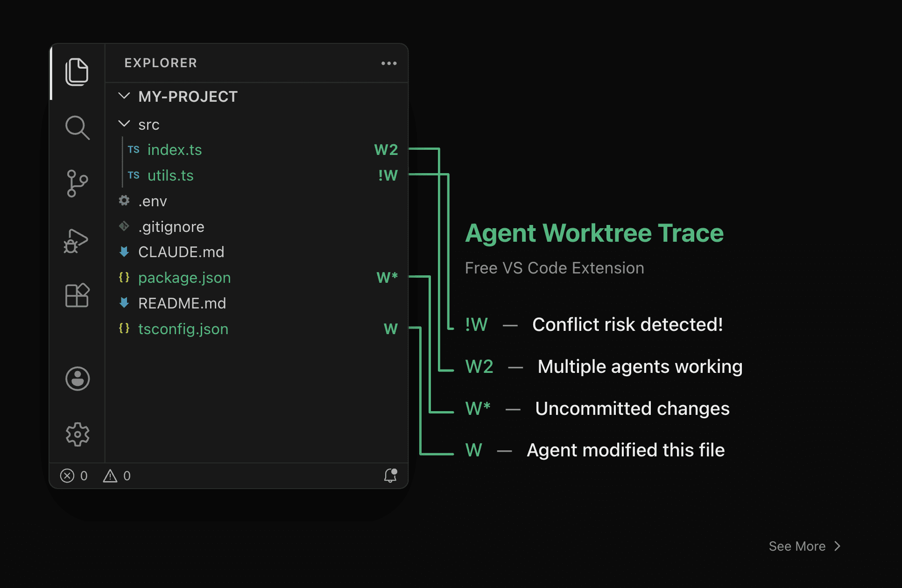Image resolution: width=902 pixels, height=588 pixels.
Task: Click "Conflict risk detected!" legend text
Action: (x=627, y=325)
